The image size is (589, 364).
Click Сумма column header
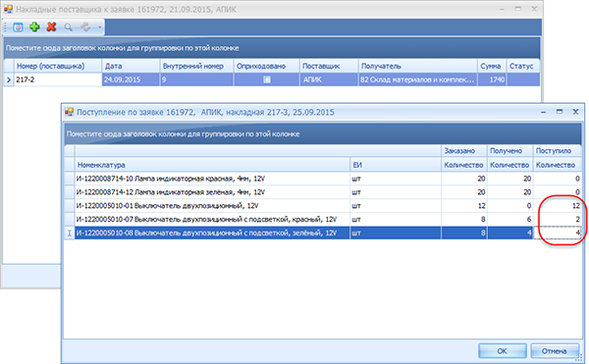[x=492, y=66]
